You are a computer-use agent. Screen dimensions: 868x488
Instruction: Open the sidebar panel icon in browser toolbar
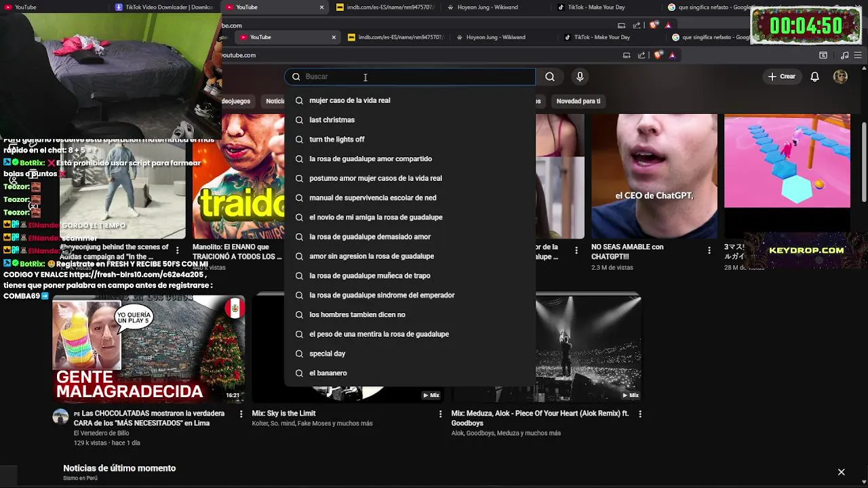(x=823, y=55)
